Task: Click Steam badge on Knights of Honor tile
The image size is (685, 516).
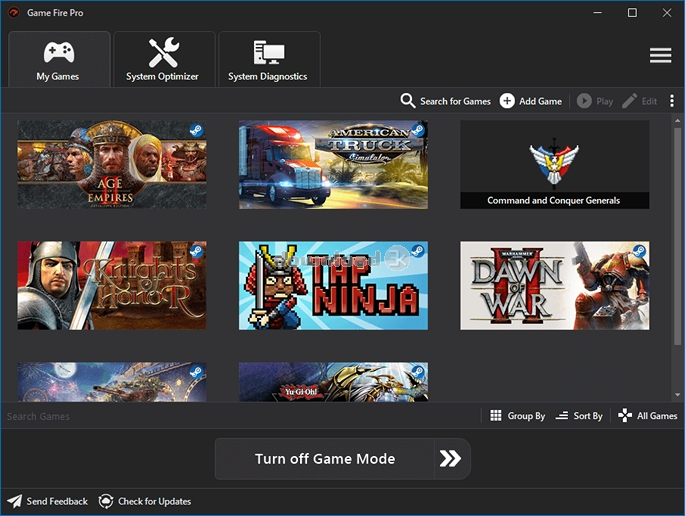Action: coord(197,251)
